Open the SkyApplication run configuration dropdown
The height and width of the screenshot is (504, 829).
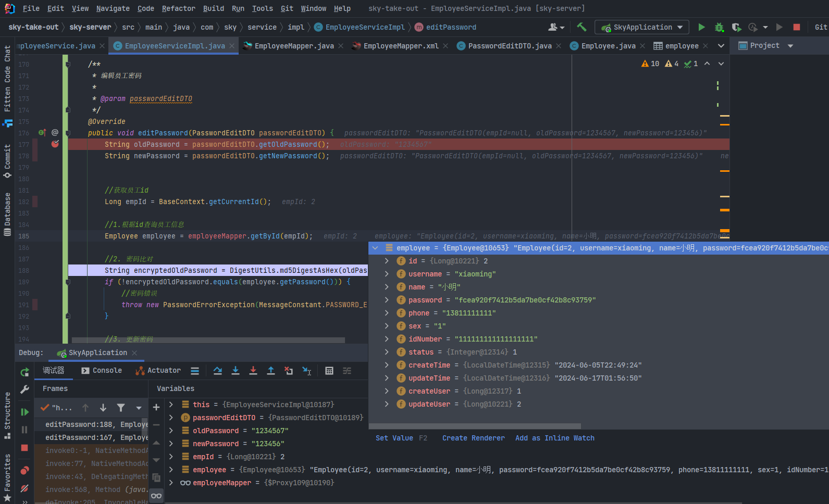pos(643,27)
